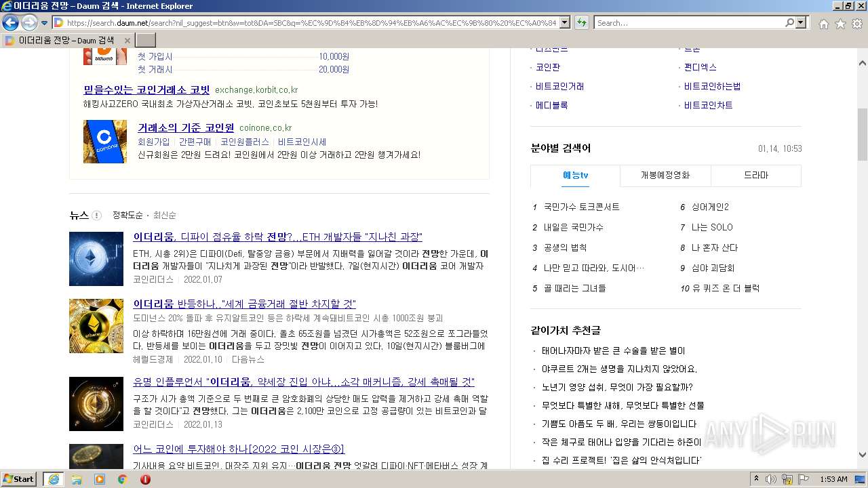Open ranked item 골 때리는 그녀들
868x488 pixels.
[x=575, y=288]
